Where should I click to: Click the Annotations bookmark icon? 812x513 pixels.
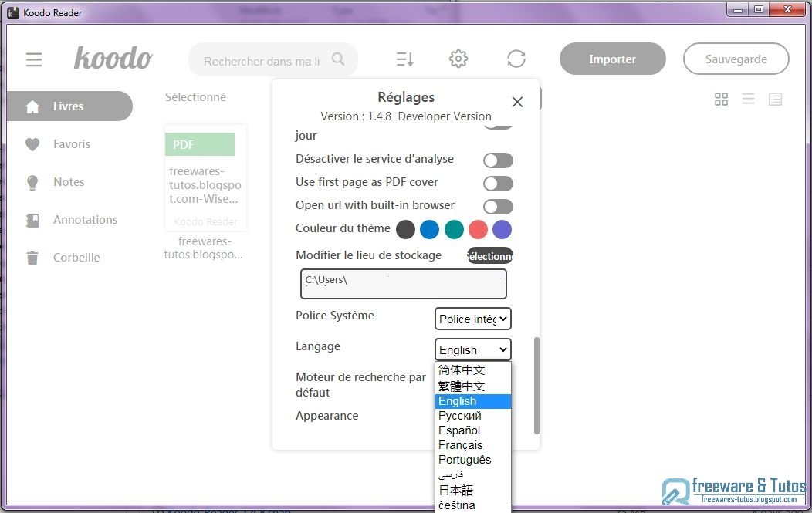pos(32,221)
